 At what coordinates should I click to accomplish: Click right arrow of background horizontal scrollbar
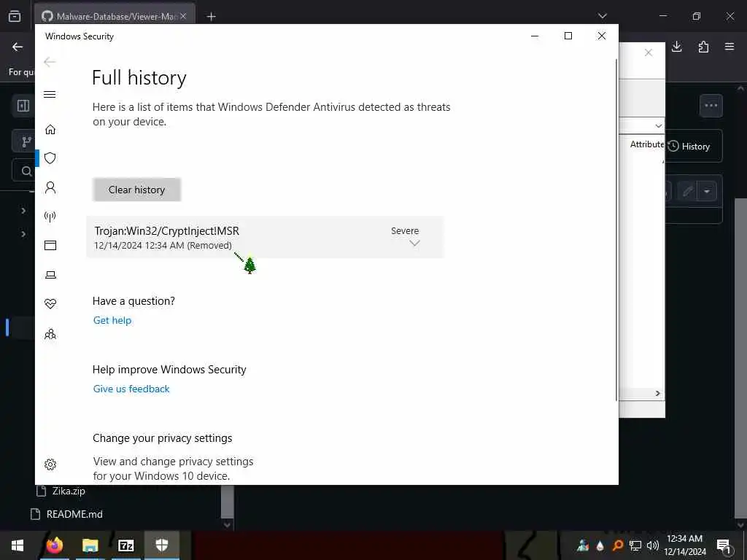tap(657, 393)
